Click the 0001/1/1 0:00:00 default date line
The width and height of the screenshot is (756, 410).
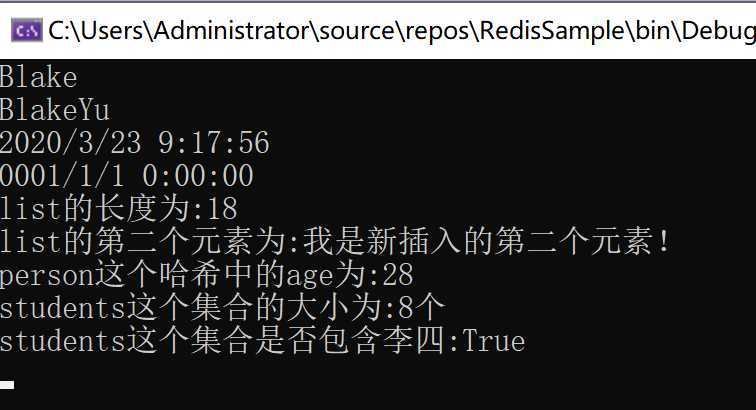click(x=126, y=176)
